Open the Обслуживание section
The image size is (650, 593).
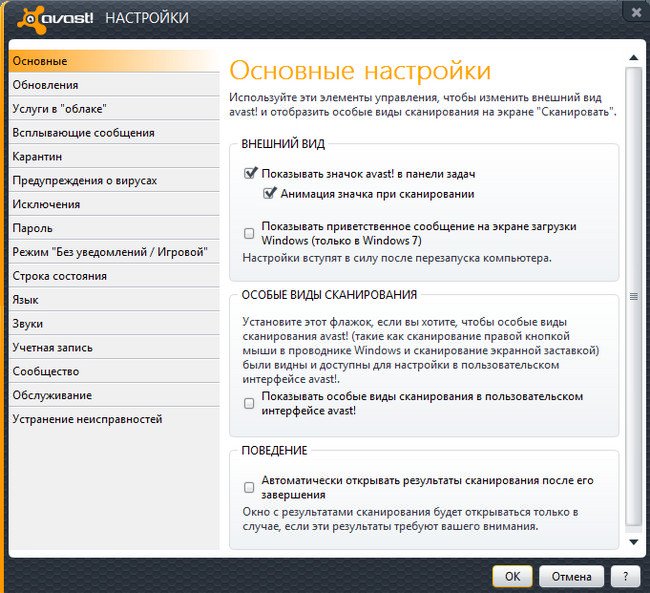pyautogui.click(x=114, y=395)
